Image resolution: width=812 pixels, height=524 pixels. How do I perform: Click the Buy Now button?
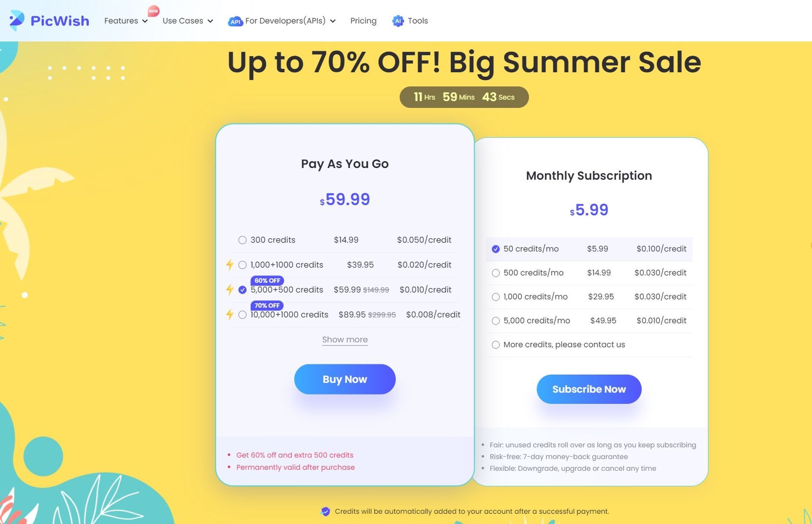[x=344, y=379]
